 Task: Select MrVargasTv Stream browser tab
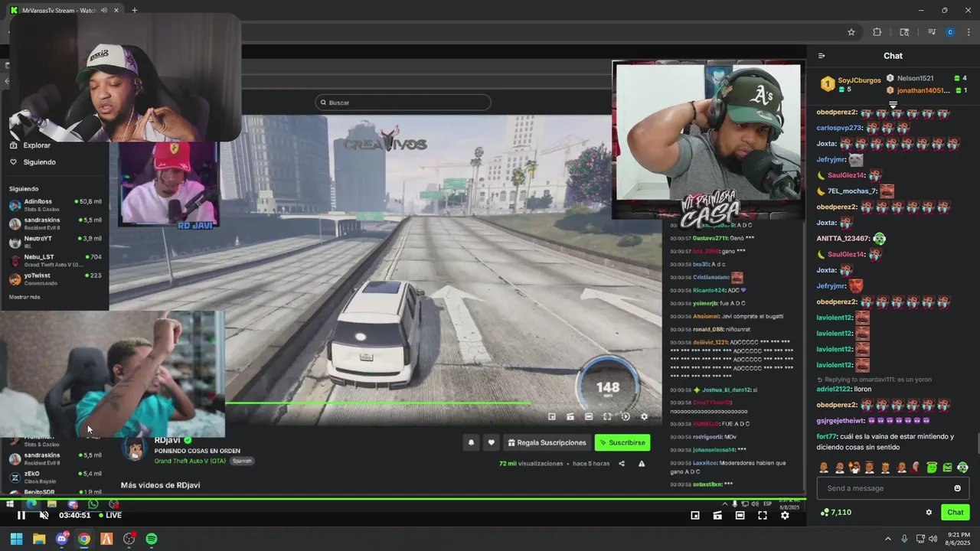coord(63,10)
